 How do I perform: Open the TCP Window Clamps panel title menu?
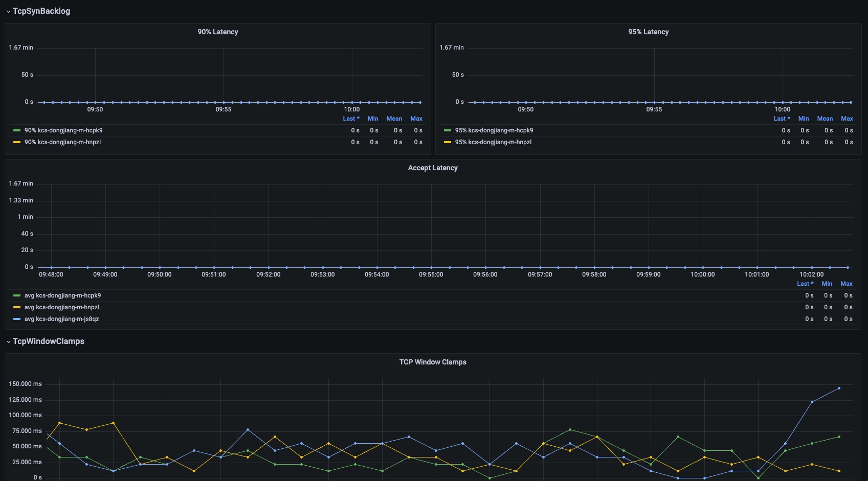click(433, 362)
